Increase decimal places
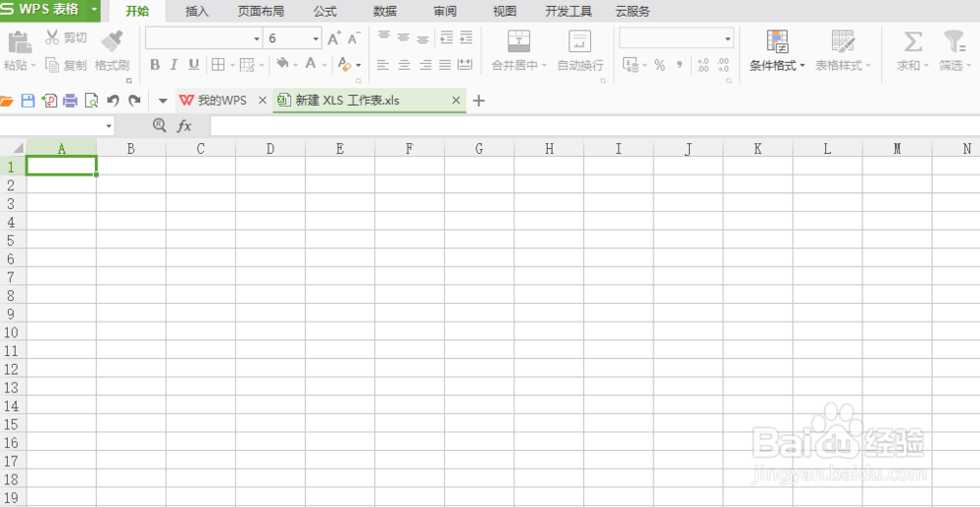The width and height of the screenshot is (980, 507). point(703,65)
